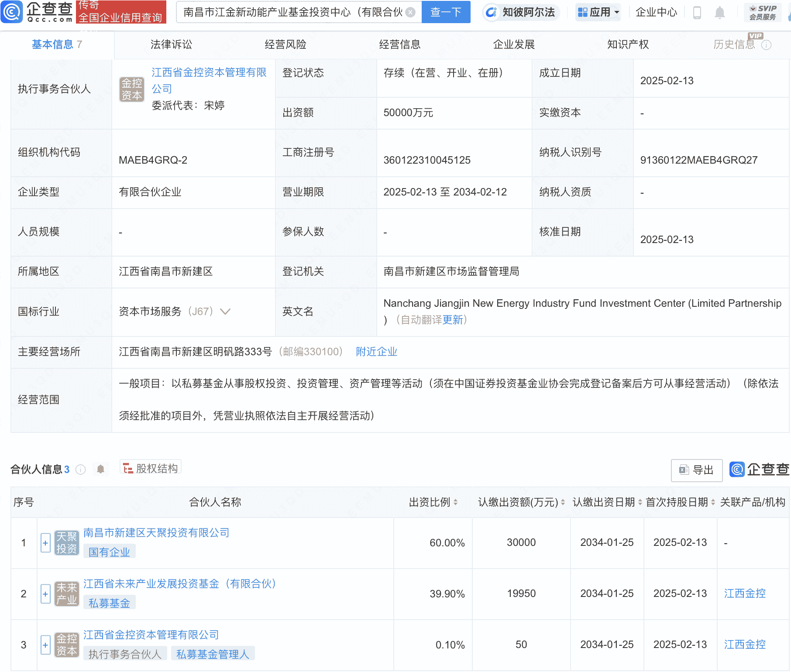Click the 企查查 logo
The height and width of the screenshot is (672, 791).
pyautogui.click(x=37, y=12)
